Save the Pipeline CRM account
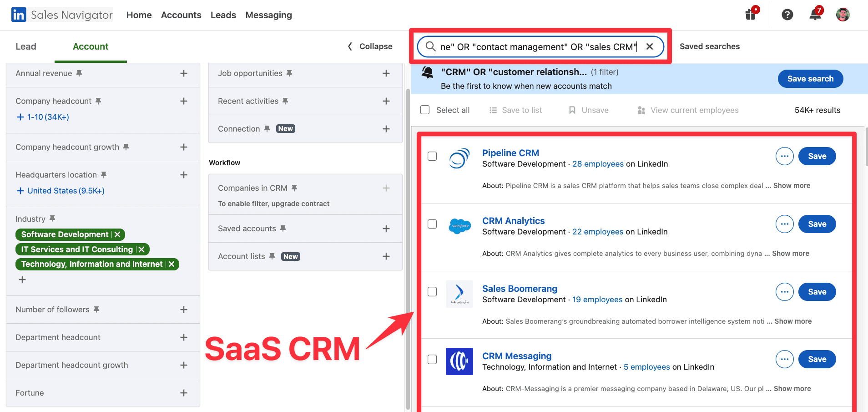This screenshot has width=868, height=412. click(x=817, y=156)
